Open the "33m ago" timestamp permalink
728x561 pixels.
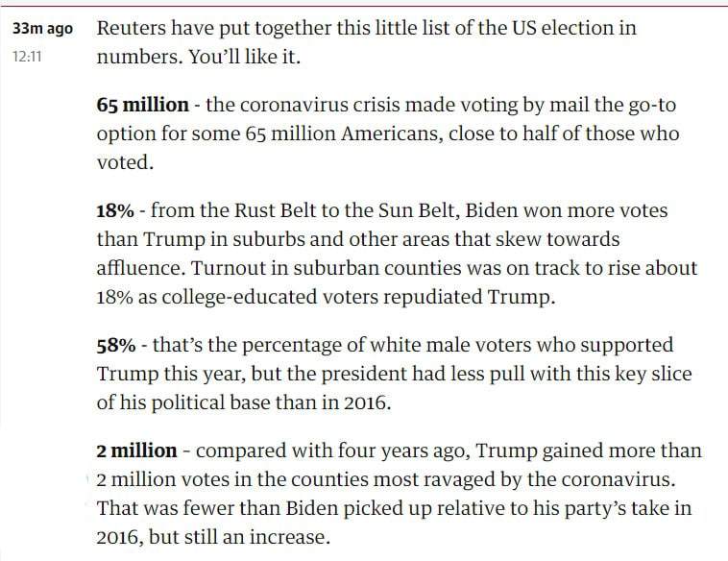point(42,29)
